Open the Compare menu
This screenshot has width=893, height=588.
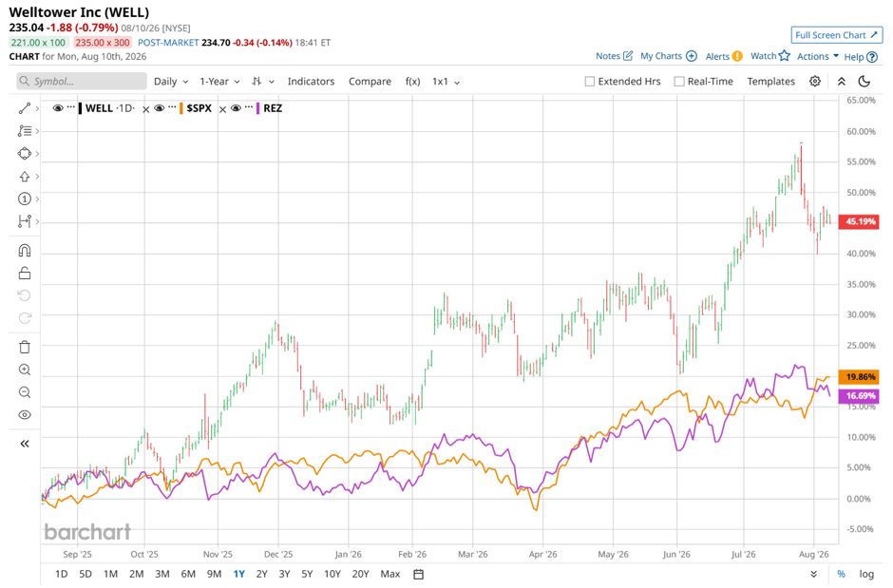370,82
